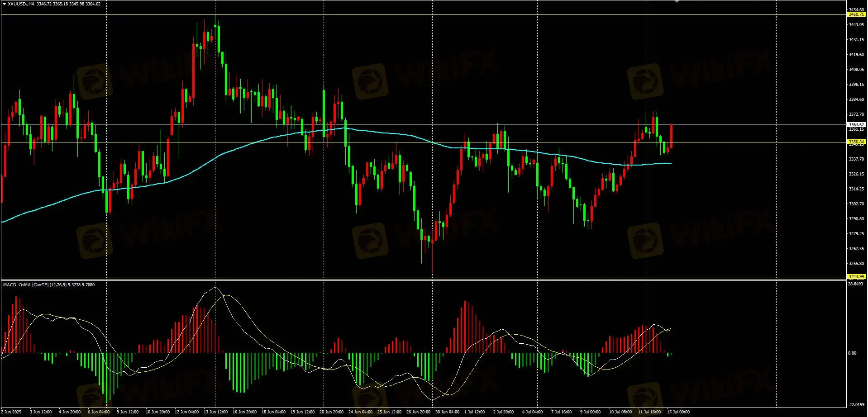868x417 pixels.
Task: Click the 15 Jul 00:00 time label
Action: coord(678,412)
